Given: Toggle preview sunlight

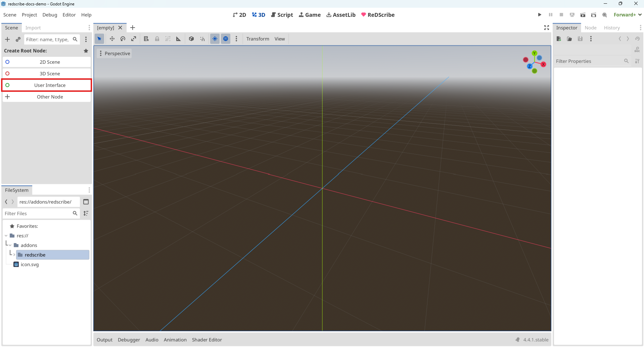Looking at the screenshot, I should pyautogui.click(x=215, y=39).
